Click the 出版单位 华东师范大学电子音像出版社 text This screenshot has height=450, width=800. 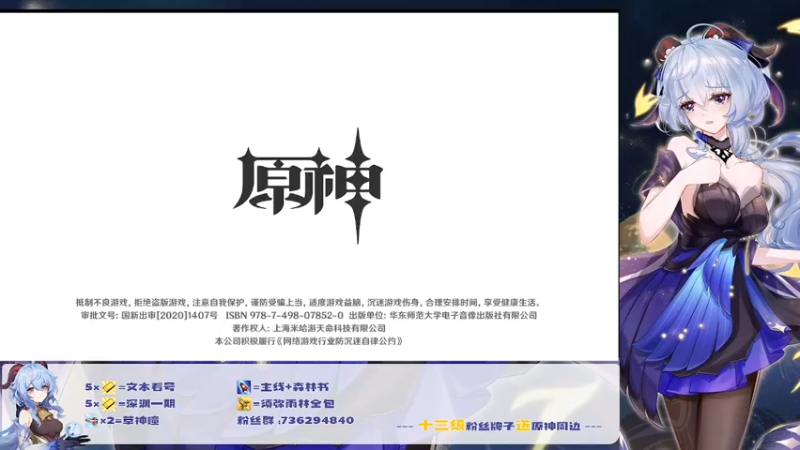click(x=443, y=315)
